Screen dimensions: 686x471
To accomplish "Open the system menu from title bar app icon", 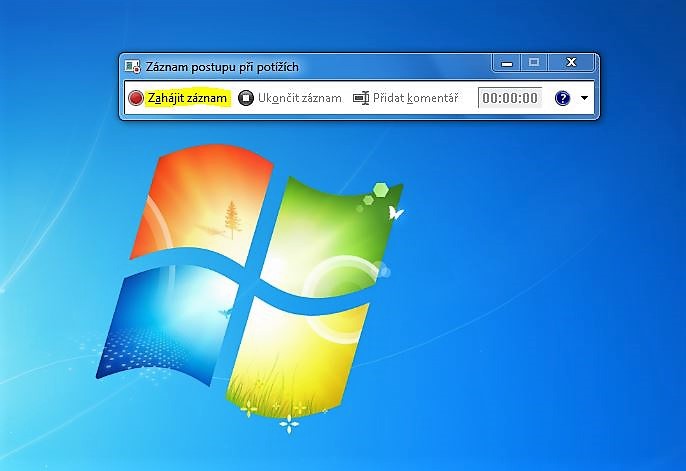I will tap(132, 66).
